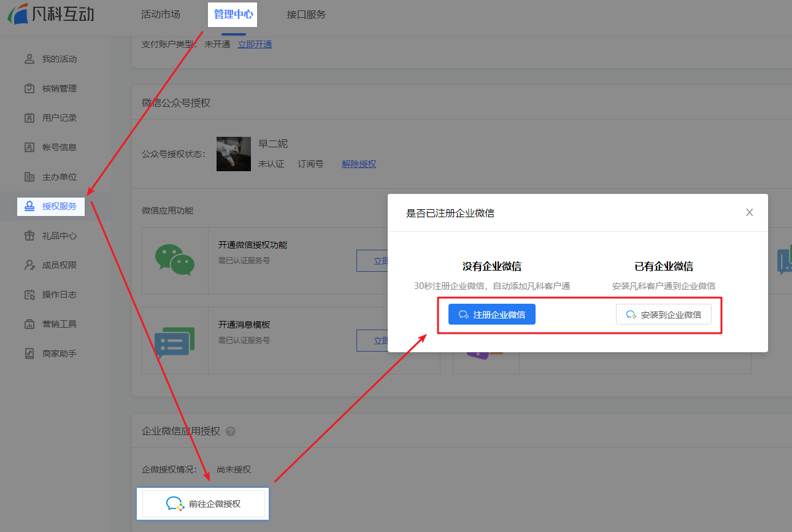Click the 商家助手 icon

point(29,353)
